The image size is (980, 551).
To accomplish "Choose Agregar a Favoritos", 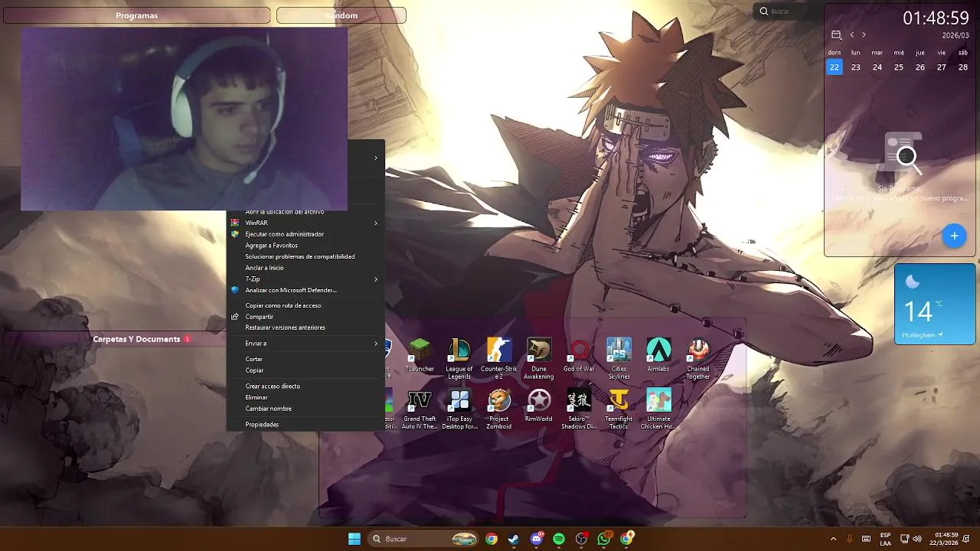I will [x=305, y=246].
